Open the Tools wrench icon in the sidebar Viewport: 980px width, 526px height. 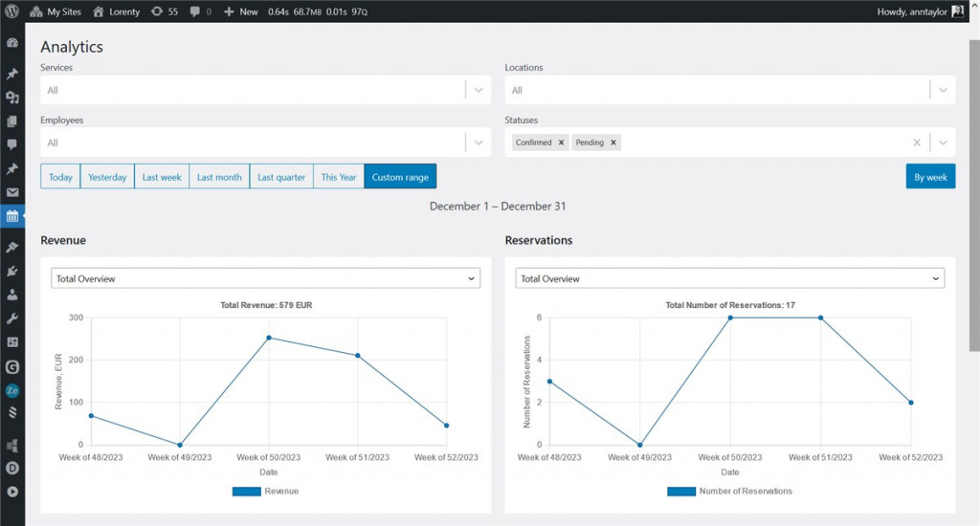12,318
